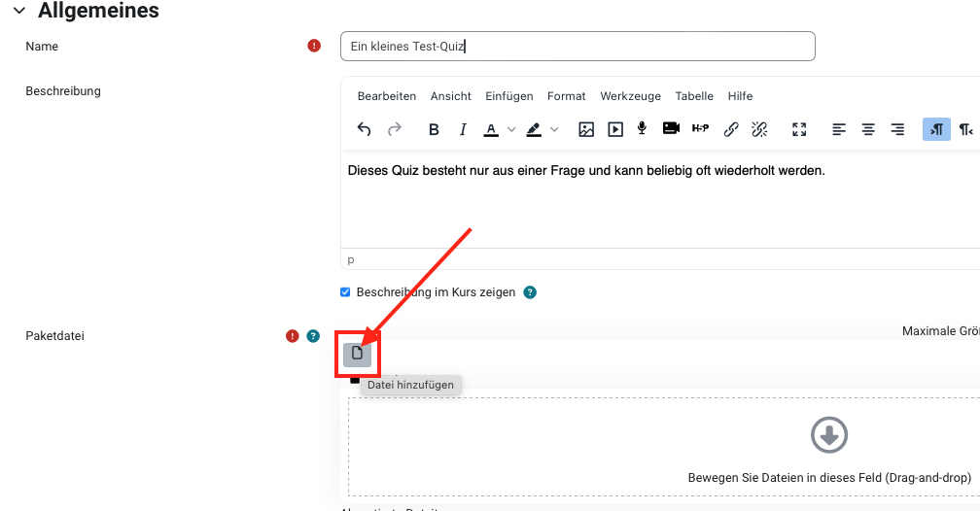Enter fullscreen mode in the editor

(799, 129)
